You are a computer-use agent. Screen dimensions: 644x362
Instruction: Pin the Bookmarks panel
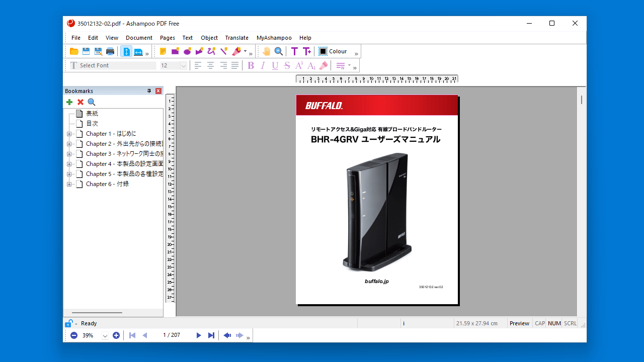[149, 91]
